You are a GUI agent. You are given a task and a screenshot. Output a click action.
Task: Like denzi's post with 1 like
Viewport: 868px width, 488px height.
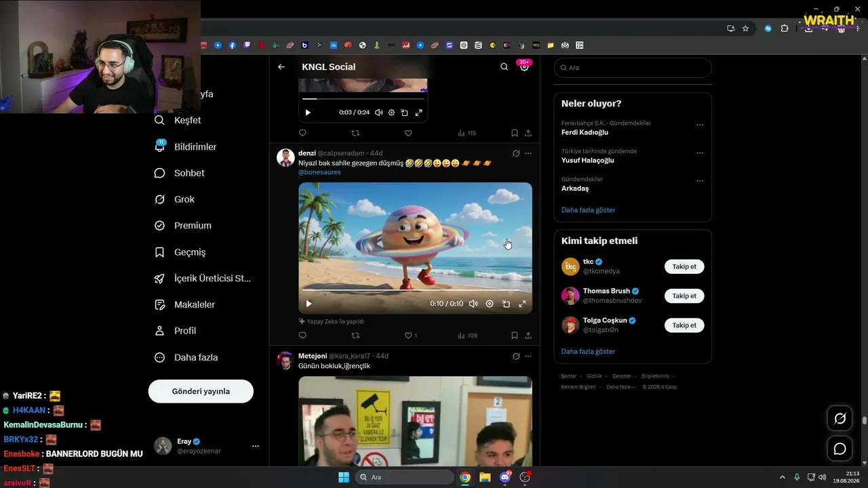pyautogui.click(x=411, y=335)
